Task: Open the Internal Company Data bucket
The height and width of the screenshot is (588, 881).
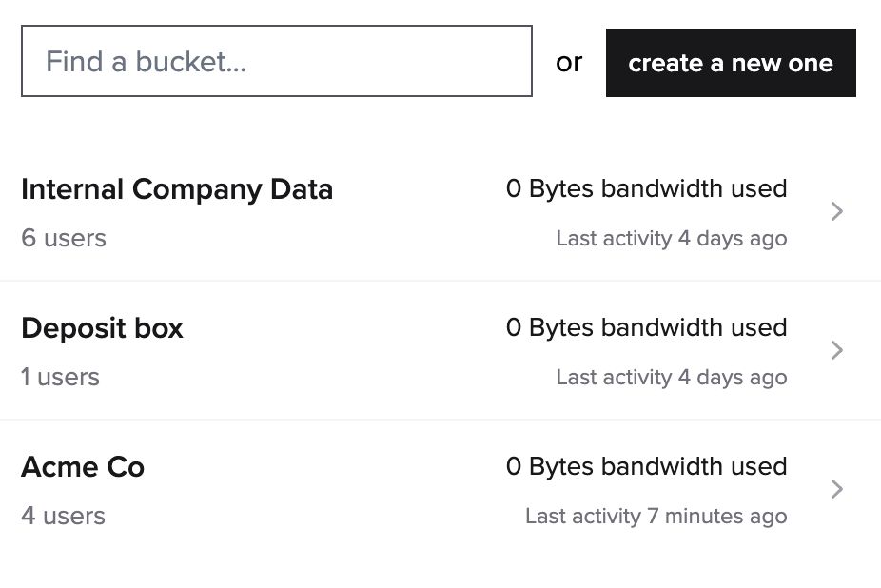Action: point(177,189)
